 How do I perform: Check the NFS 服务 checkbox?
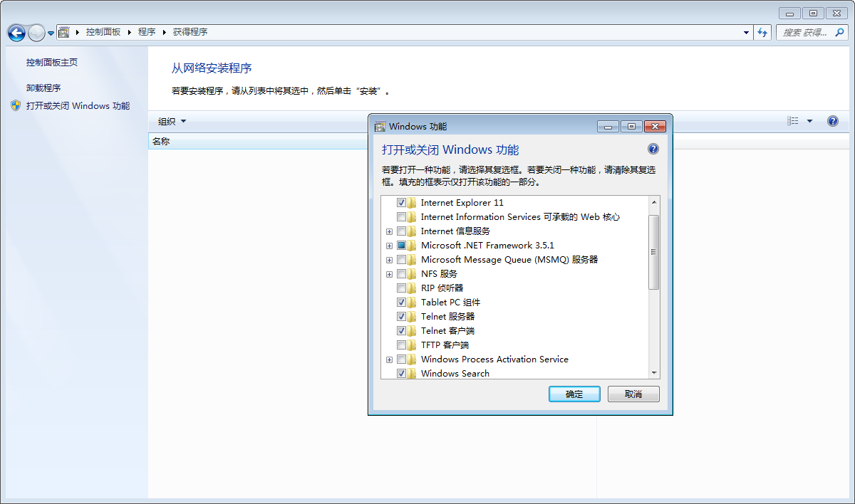(x=402, y=274)
